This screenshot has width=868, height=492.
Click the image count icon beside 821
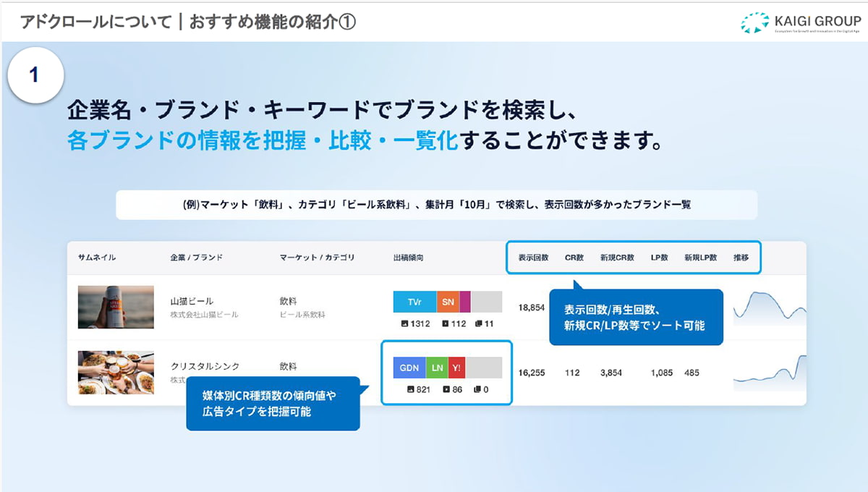pos(411,389)
